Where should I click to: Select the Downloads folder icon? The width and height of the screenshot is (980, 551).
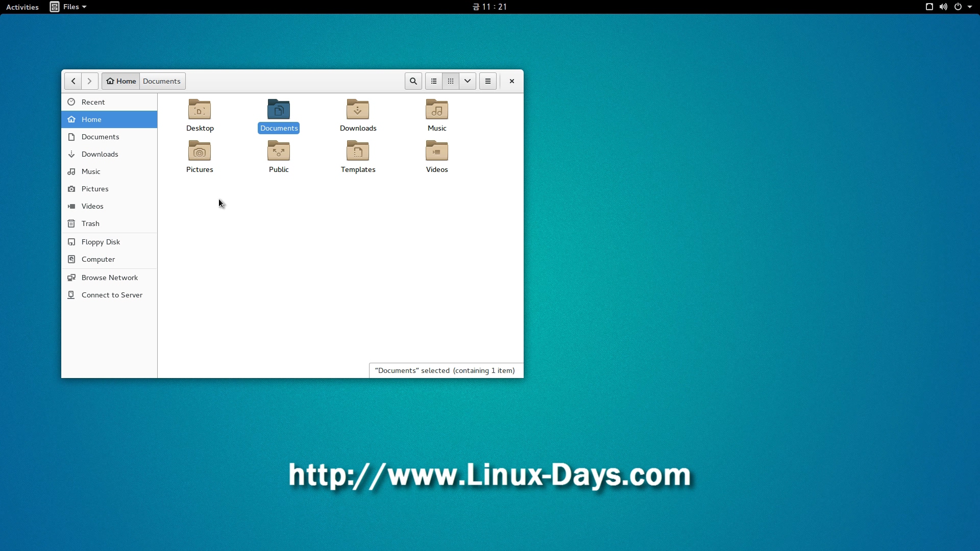pos(358,110)
